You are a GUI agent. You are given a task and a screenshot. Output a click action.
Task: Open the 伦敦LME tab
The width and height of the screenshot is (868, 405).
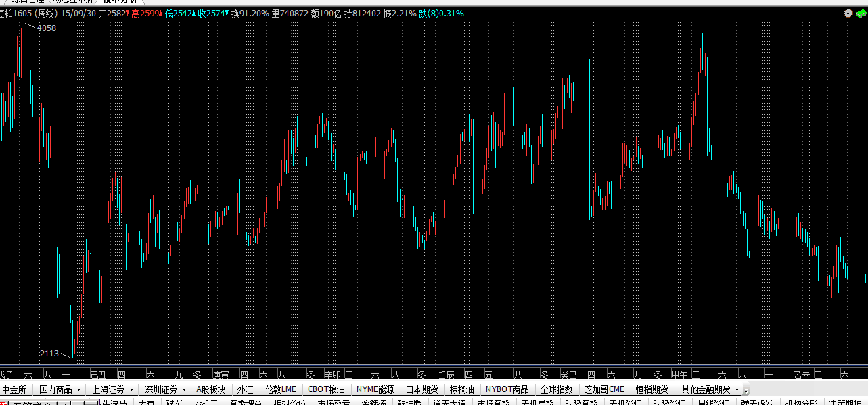[x=281, y=389]
